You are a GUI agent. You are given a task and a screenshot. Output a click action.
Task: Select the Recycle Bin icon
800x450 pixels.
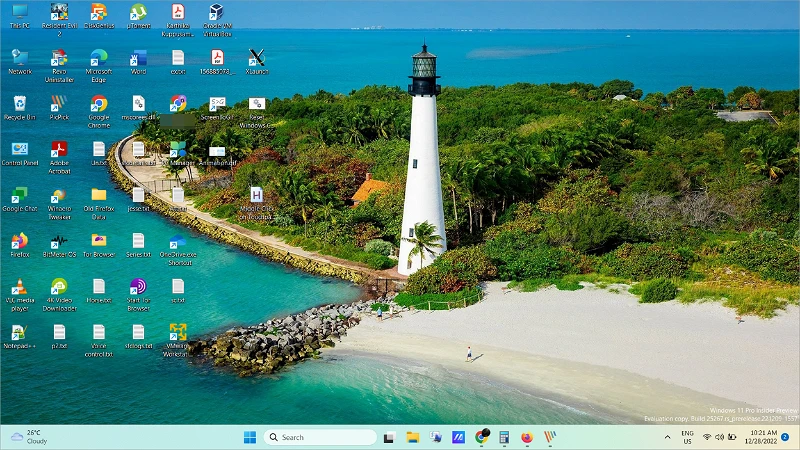pyautogui.click(x=20, y=108)
